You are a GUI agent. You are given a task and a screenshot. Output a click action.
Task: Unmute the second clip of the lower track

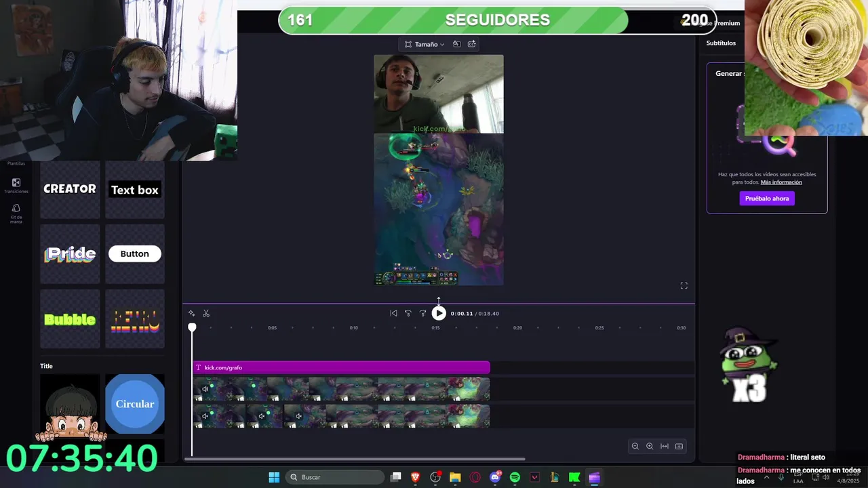point(261,416)
